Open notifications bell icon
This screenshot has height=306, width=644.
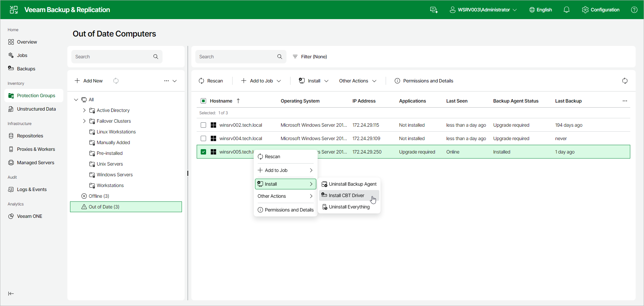567,10
